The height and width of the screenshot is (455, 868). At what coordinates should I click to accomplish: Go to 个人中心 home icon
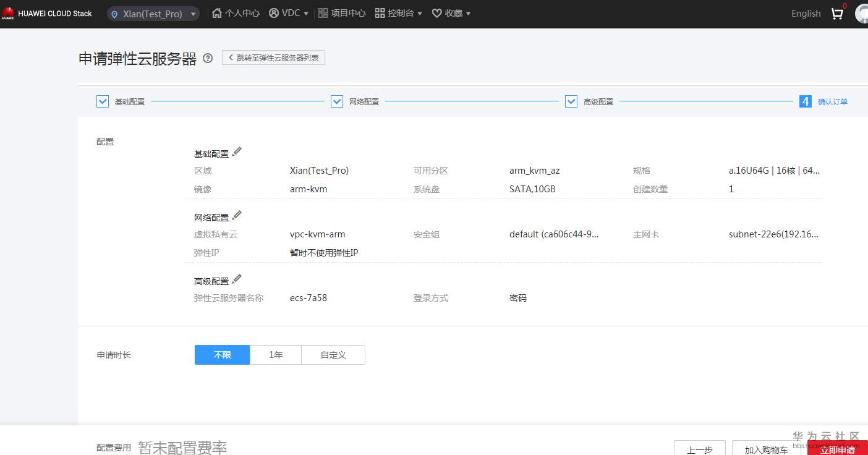tap(217, 13)
